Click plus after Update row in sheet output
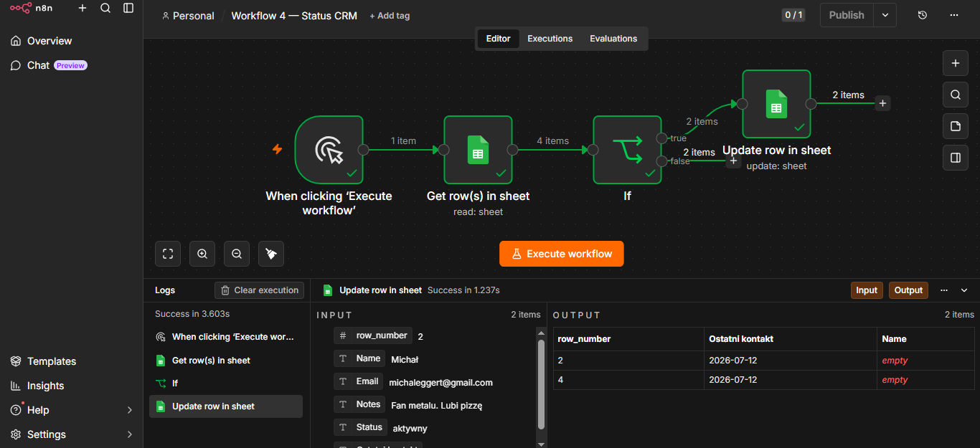This screenshot has height=448, width=980. (x=883, y=103)
